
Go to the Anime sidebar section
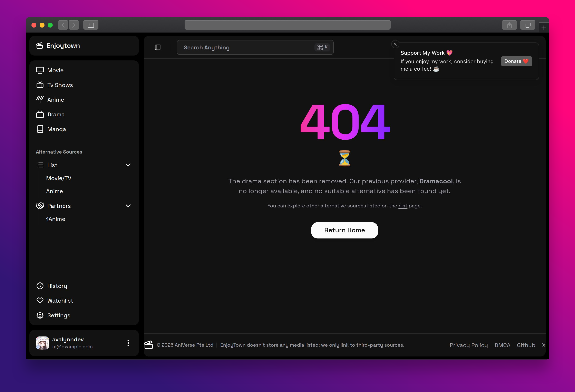[84, 100]
